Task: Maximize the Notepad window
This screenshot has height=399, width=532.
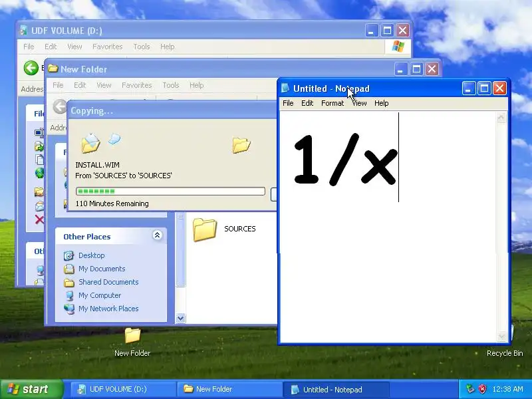Action: tap(484, 88)
